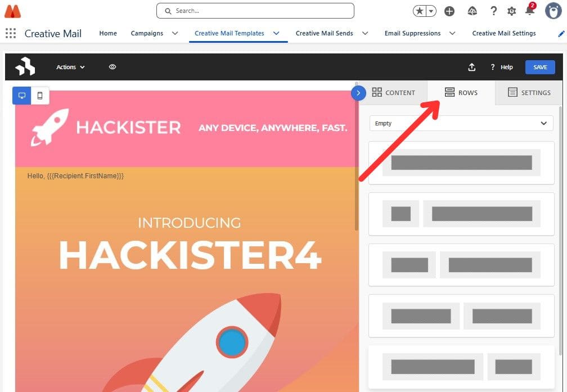Open the Creative Mail Settings tab
The width and height of the screenshot is (567, 392).
click(x=504, y=33)
